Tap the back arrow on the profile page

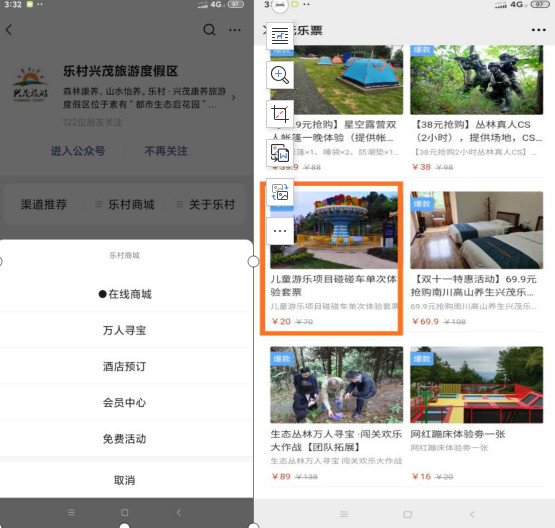[x=9, y=30]
